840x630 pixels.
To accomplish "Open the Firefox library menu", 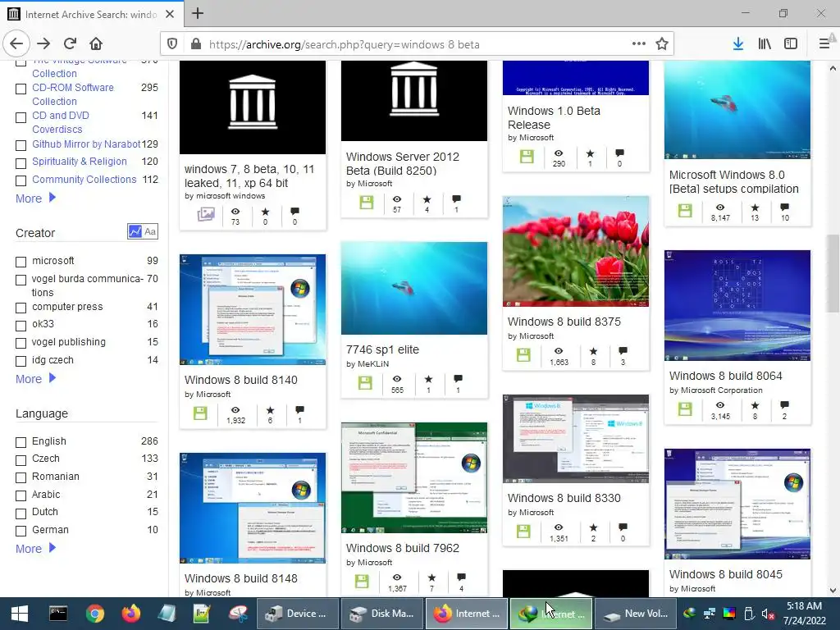I will [x=765, y=44].
